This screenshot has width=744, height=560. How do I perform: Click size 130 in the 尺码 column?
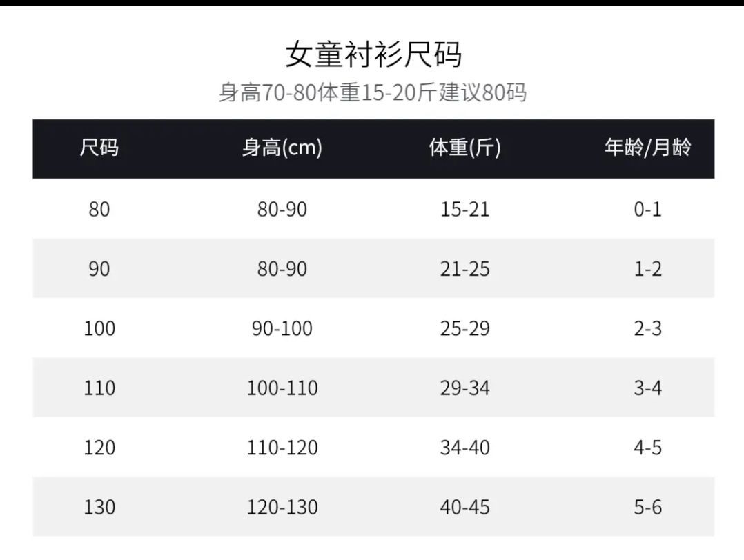click(x=99, y=508)
